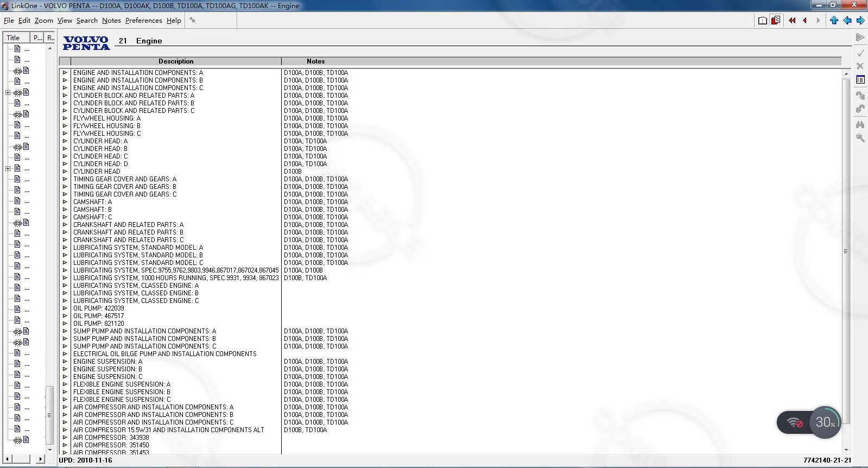This screenshot has height=468, width=868.
Task: Click the magnifier icon in right sidebar
Action: click(x=860, y=138)
